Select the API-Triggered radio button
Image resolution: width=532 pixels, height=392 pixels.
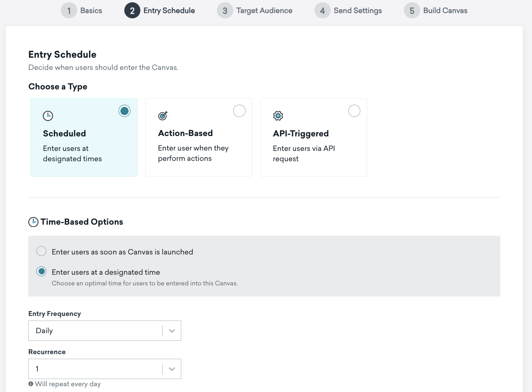tap(354, 111)
